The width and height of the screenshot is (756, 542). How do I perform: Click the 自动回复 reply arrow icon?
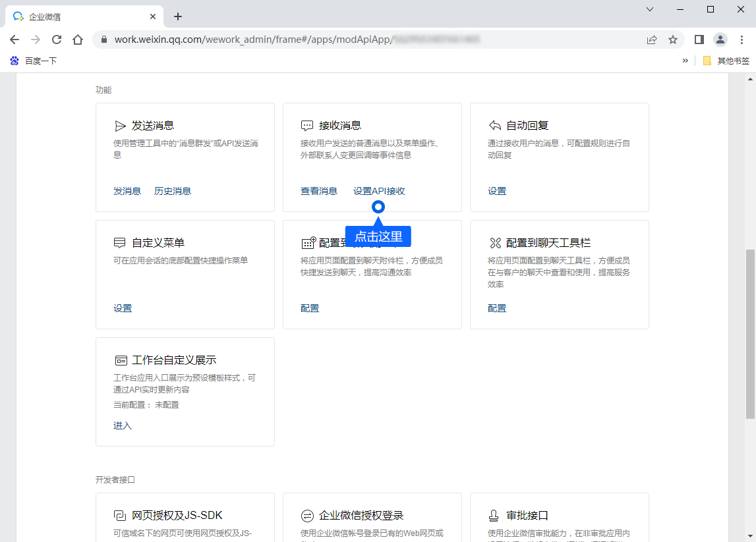coord(494,126)
